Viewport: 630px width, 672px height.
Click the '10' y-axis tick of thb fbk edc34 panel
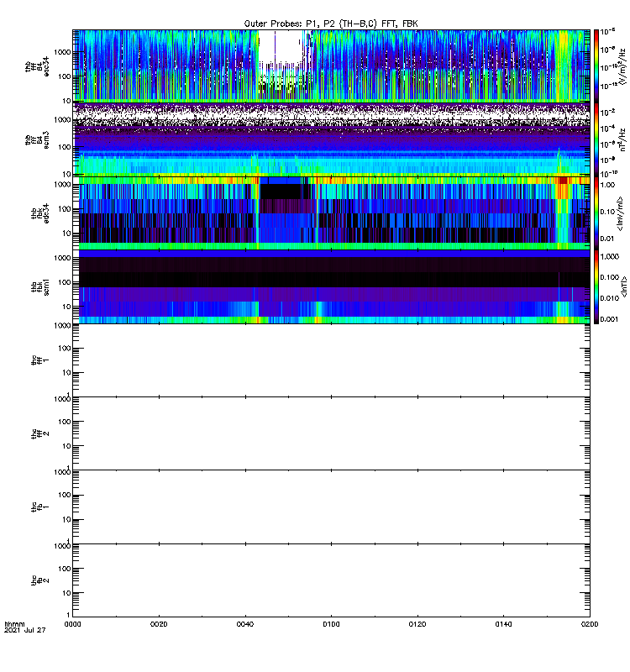tap(67, 234)
